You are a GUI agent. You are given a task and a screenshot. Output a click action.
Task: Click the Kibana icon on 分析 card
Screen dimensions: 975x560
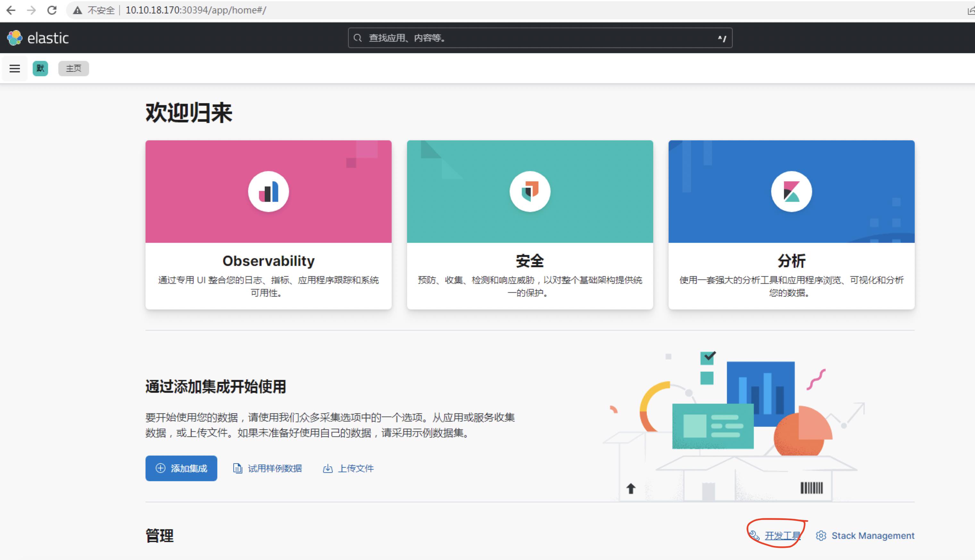point(791,191)
